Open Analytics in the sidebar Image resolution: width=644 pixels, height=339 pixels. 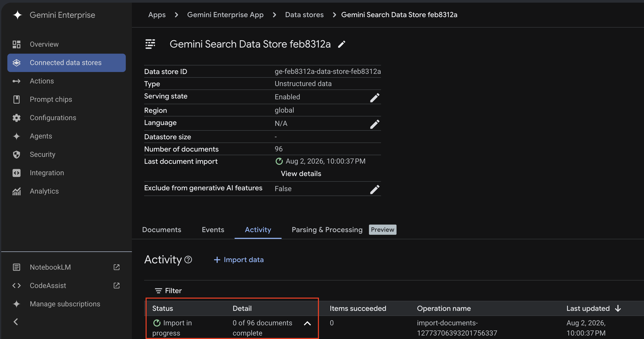tap(67, 191)
